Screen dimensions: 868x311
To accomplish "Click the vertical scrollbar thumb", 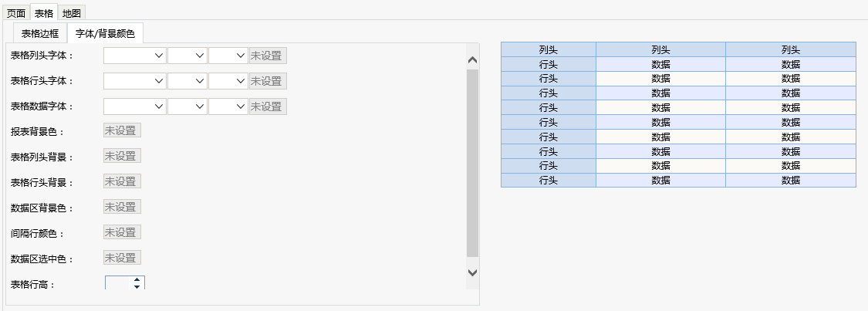I will [472, 164].
